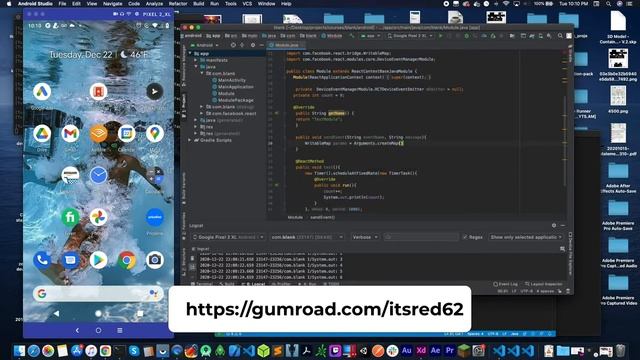Open the Verbose log level dropdown

(x=364, y=237)
